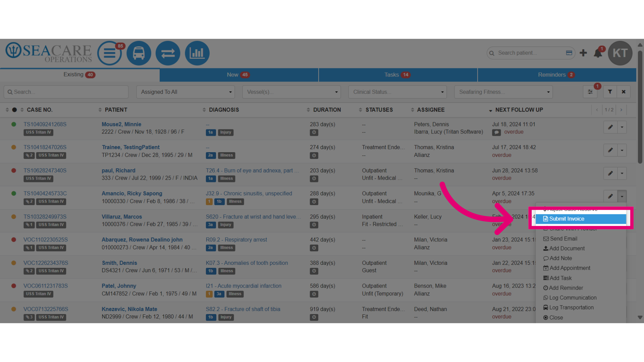Select Add Document menu item

[x=581, y=248]
